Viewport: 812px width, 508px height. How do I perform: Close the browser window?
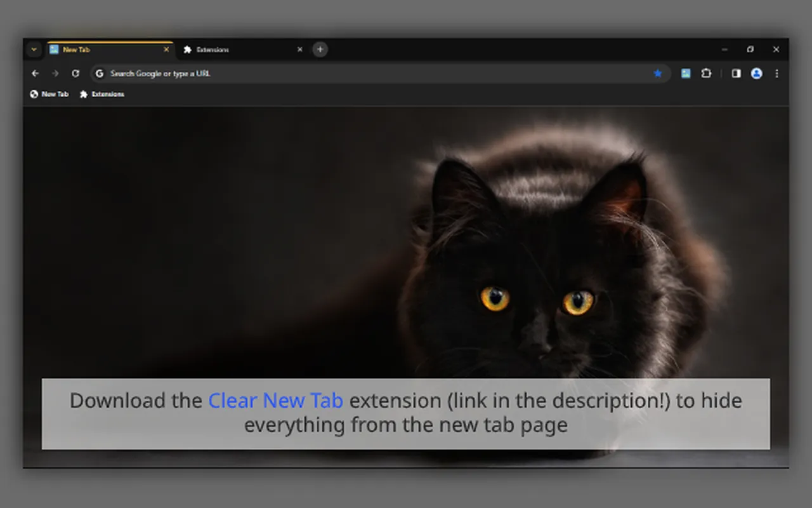click(776, 50)
